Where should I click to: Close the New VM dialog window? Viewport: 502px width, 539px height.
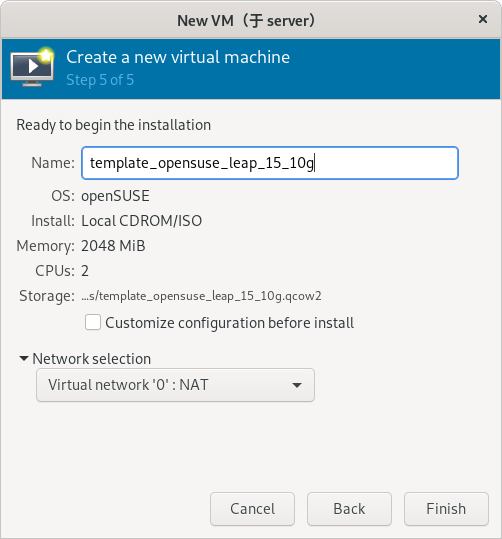(483, 19)
